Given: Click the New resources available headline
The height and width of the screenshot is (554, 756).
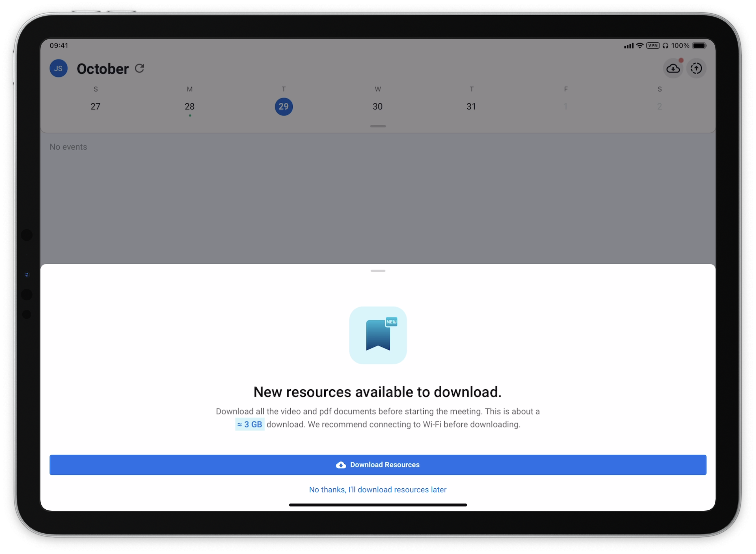Looking at the screenshot, I should click(378, 392).
